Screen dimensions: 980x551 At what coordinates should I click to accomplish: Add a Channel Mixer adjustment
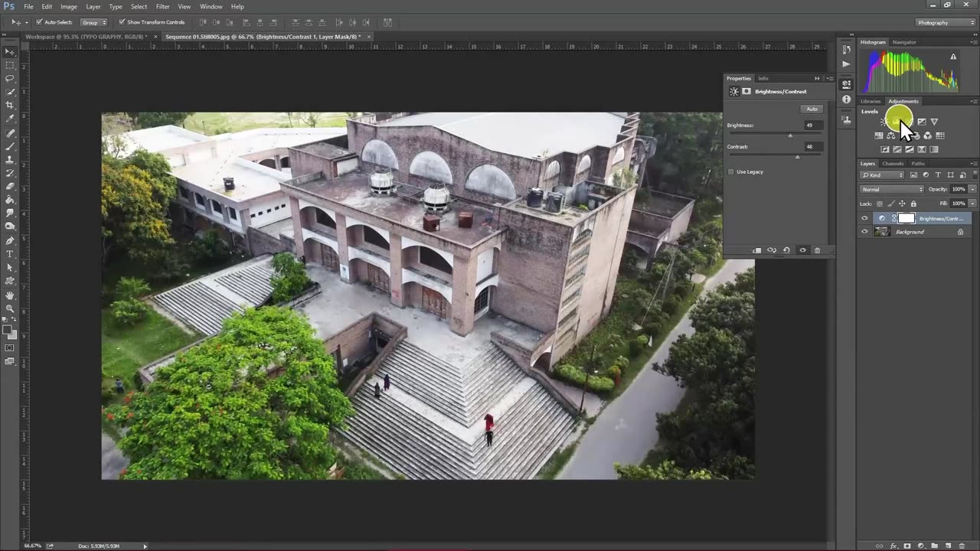pos(928,135)
